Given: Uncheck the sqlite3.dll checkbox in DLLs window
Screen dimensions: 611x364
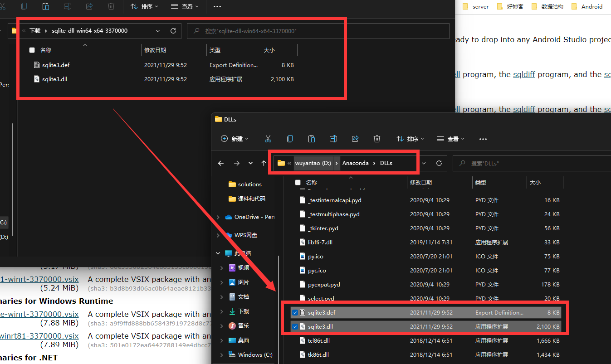Looking at the screenshot, I should (x=295, y=326).
